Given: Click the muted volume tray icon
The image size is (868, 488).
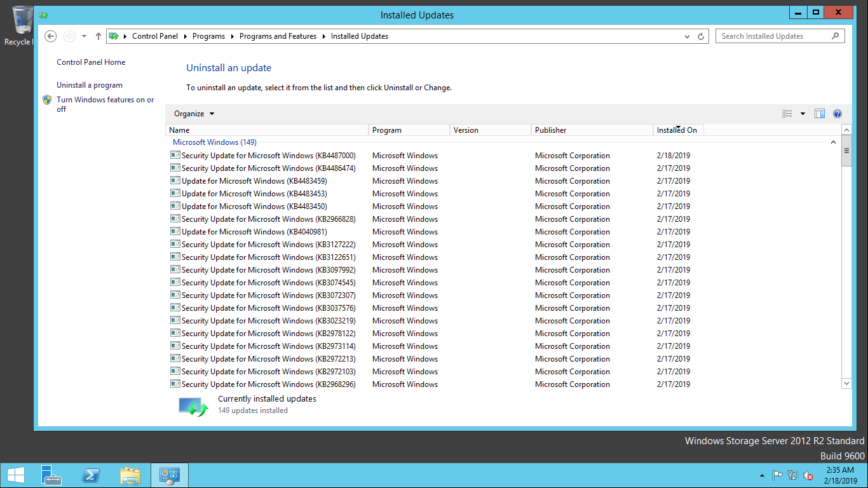Looking at the screenshot, I should pos(808,475).
